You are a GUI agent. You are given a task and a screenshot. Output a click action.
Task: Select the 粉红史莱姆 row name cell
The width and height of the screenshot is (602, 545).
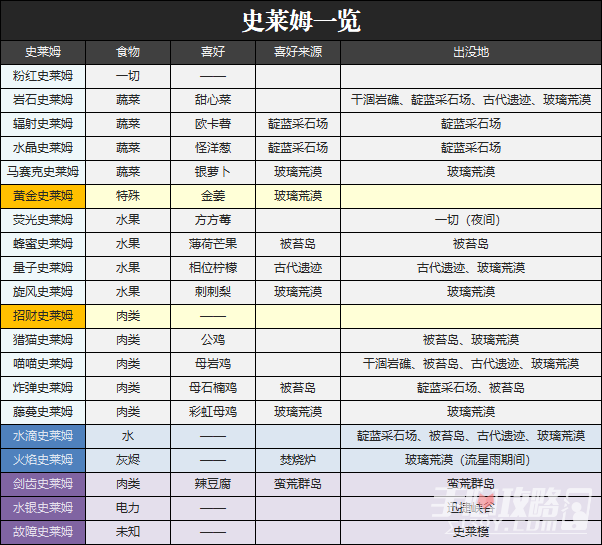click(x=43, y=76)
